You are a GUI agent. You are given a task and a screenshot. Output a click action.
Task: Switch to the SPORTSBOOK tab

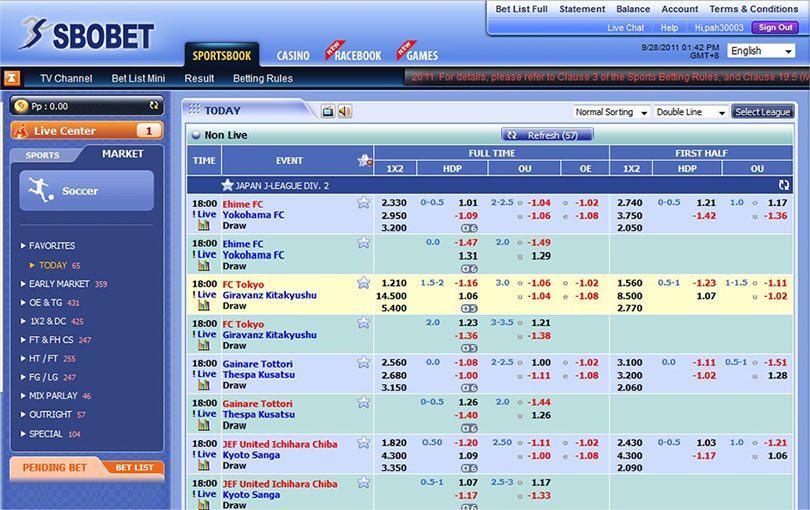click(x=222, y=55)
